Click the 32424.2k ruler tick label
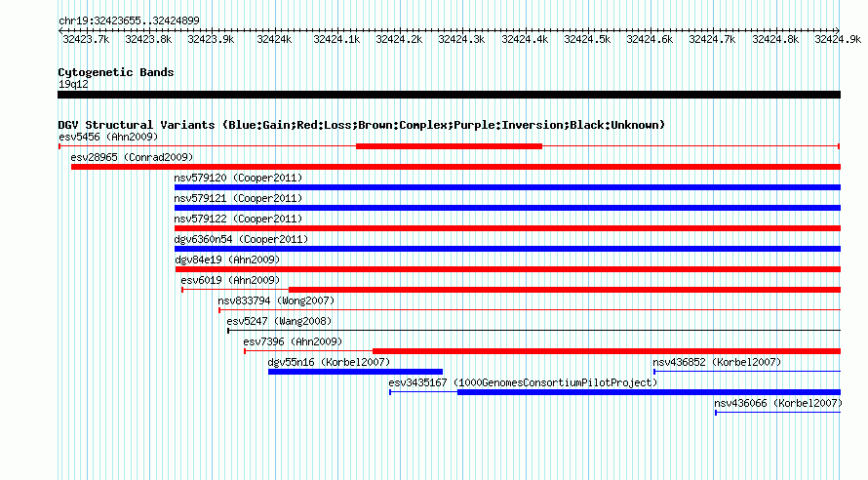The image size is (868, 480). [x=399, y=39]
